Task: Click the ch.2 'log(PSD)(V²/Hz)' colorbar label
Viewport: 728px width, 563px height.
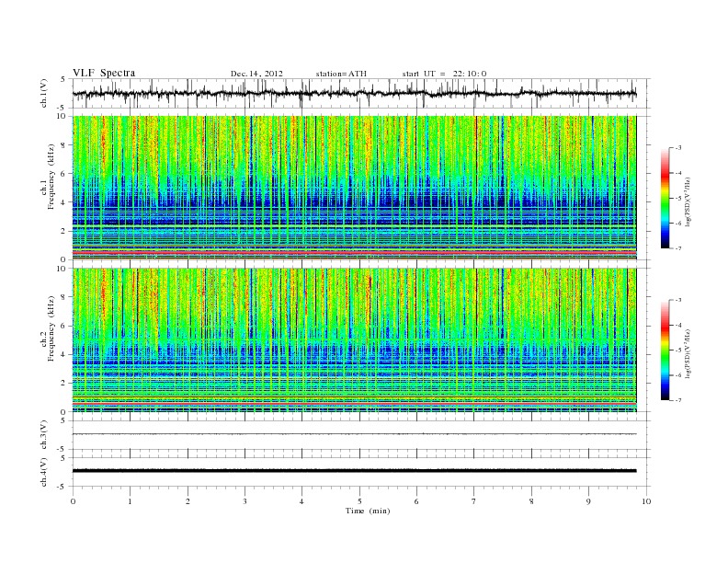Action: click(688, 353)
